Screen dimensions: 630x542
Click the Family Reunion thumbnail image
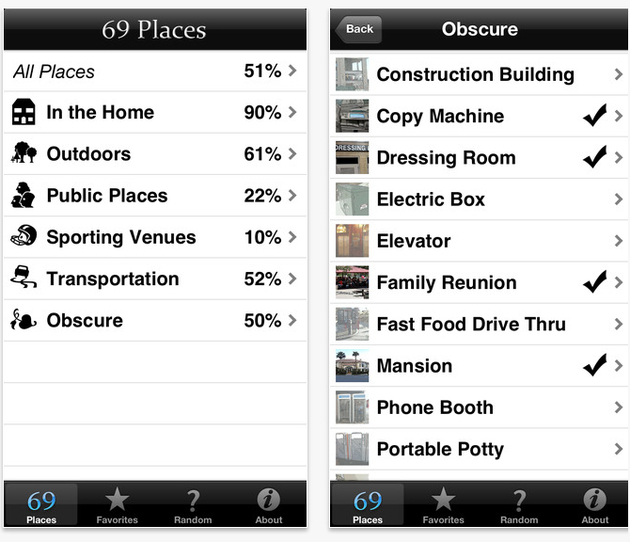(352, 283)
